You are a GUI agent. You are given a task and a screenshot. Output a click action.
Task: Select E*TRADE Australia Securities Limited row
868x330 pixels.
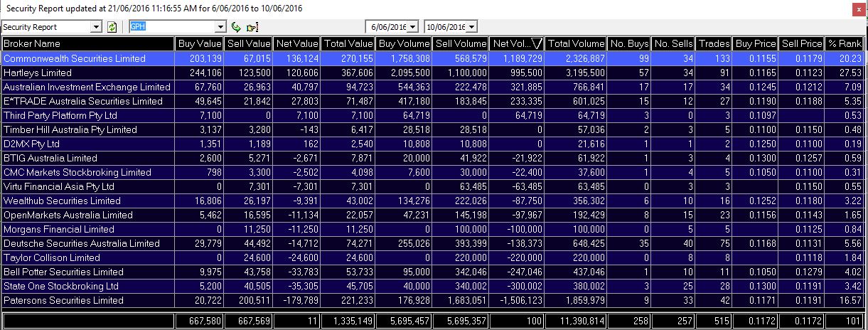pos(433,101)
